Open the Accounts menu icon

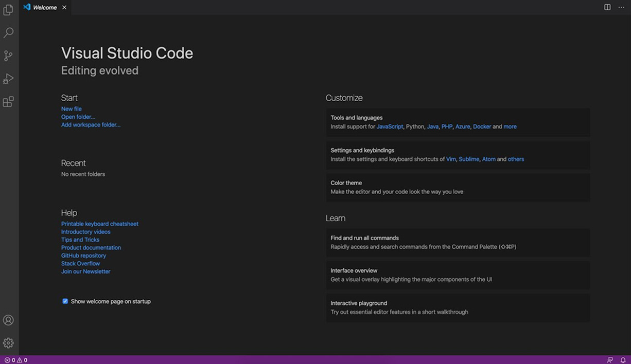point(8,320)
